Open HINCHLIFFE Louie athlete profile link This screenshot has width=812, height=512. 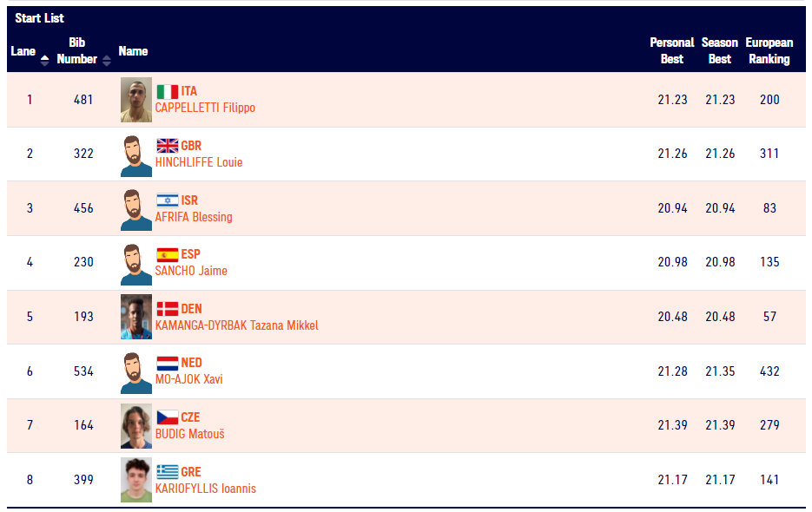[199, 162]
